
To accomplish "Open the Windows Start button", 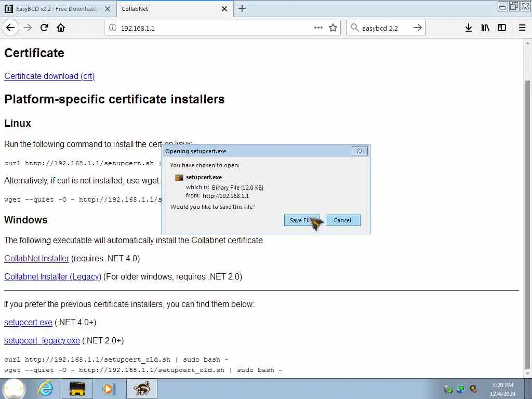I will (14, 389).
